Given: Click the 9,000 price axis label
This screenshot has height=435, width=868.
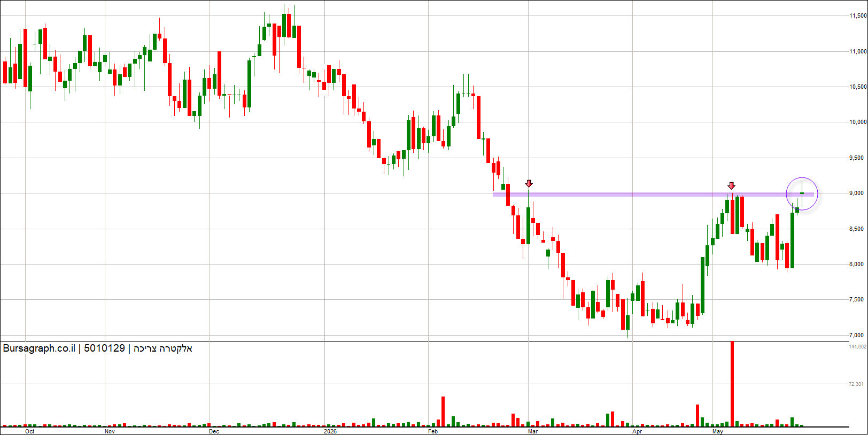Looking at the screenshot, I should [x=856, y=193].
